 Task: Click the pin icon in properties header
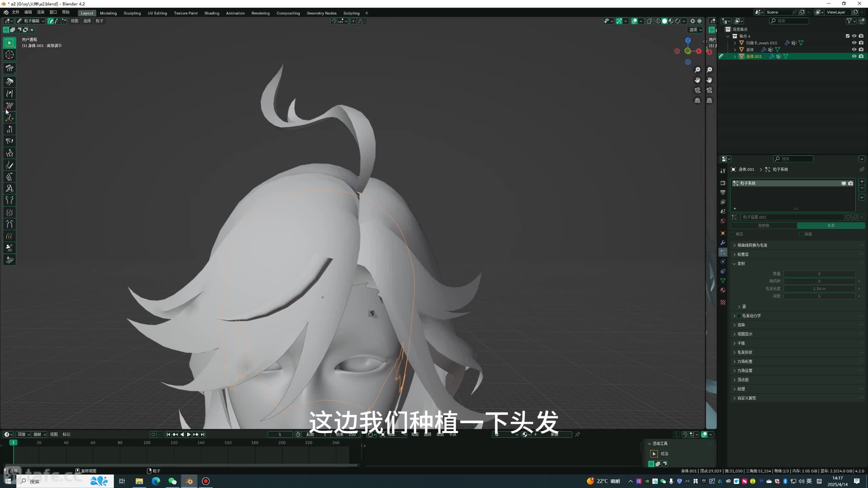click(x=862, y=169)
